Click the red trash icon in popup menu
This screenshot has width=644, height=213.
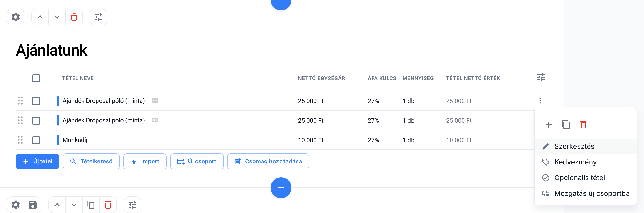click(583, 125)
